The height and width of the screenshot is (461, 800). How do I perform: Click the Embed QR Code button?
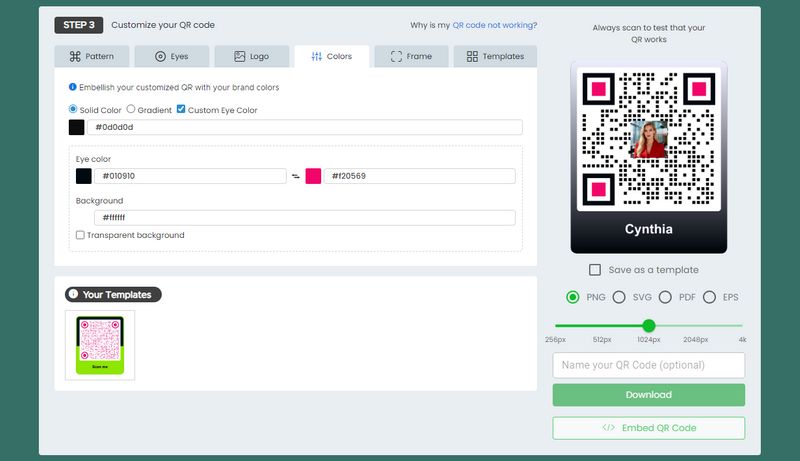click(x=648, y=428)
